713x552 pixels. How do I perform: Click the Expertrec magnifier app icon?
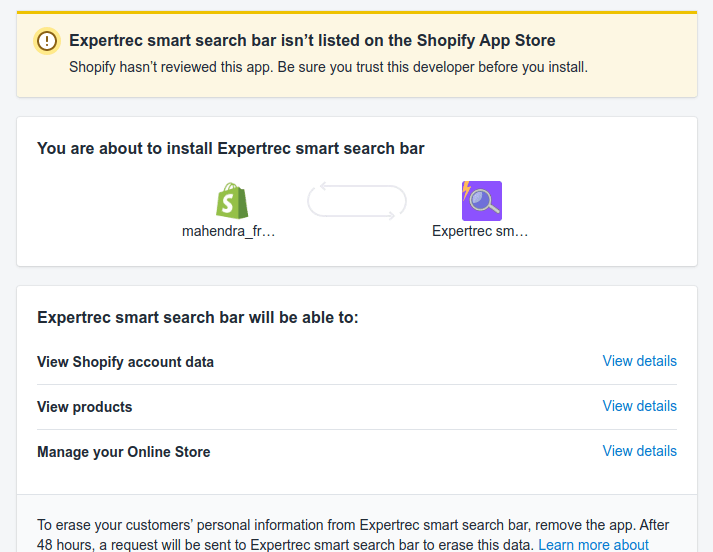(482, 201)
